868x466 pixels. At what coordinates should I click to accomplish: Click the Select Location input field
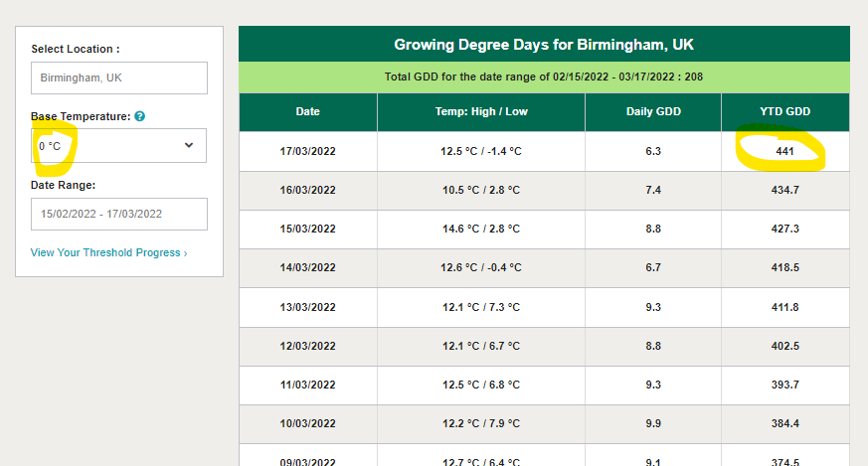118,78
